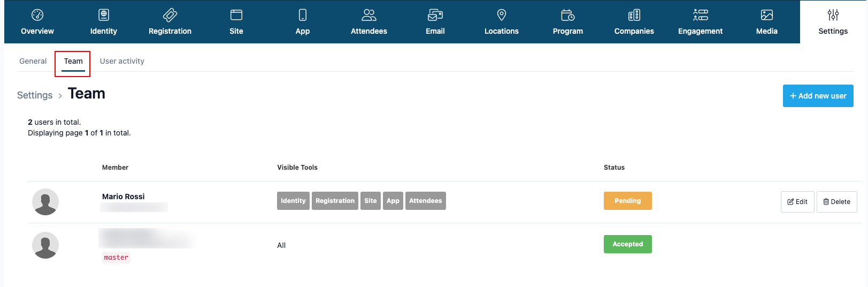Viewport: 868px width, 287px height.
Task: Click the Attendees visible tool tag
Action: (426, 201)
